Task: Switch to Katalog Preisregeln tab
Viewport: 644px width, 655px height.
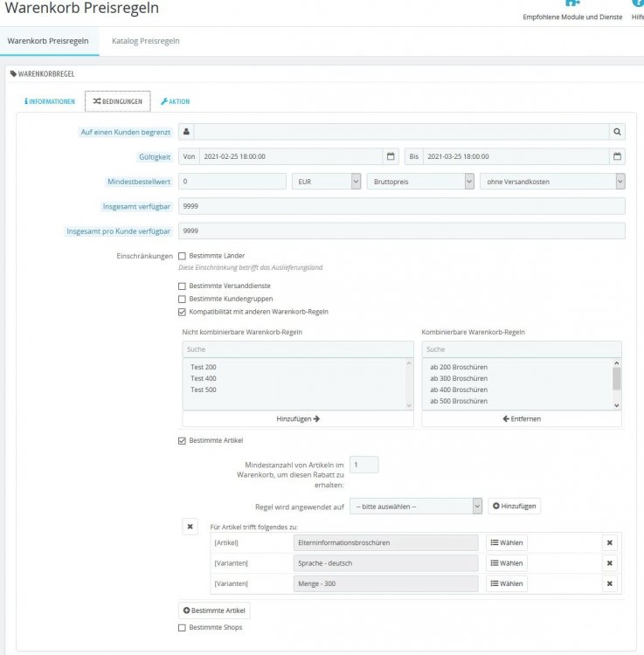Action: pyautogui.click(x=145, y=41)
